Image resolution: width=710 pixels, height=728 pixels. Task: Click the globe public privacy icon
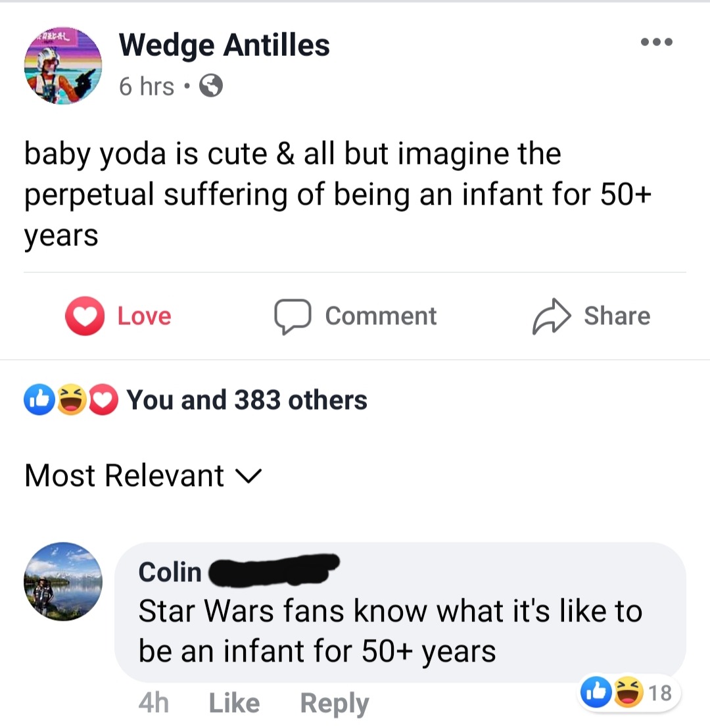pos(210,86)
